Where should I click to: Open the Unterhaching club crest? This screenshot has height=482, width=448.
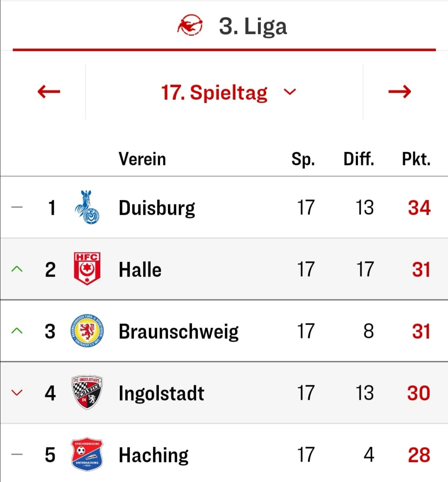87,454
